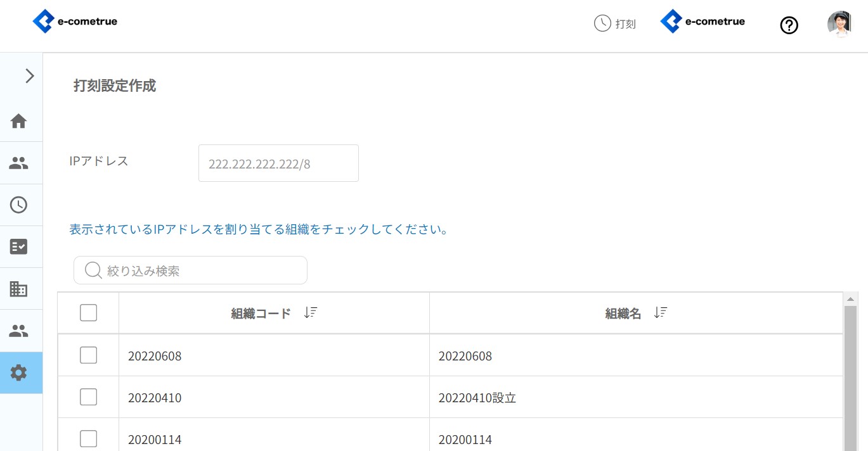
Task: Check the box for organization 20220410
Action: (x=88, y=397)
